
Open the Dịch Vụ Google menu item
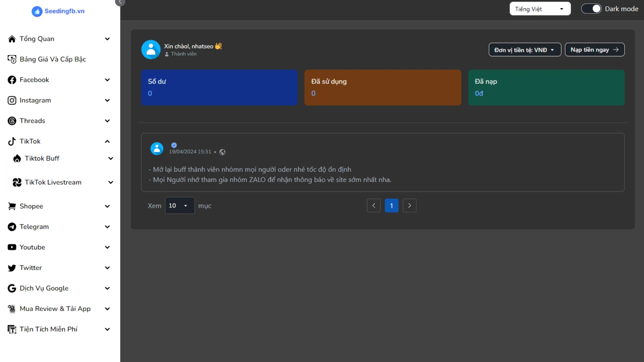(x=60, y=288)
